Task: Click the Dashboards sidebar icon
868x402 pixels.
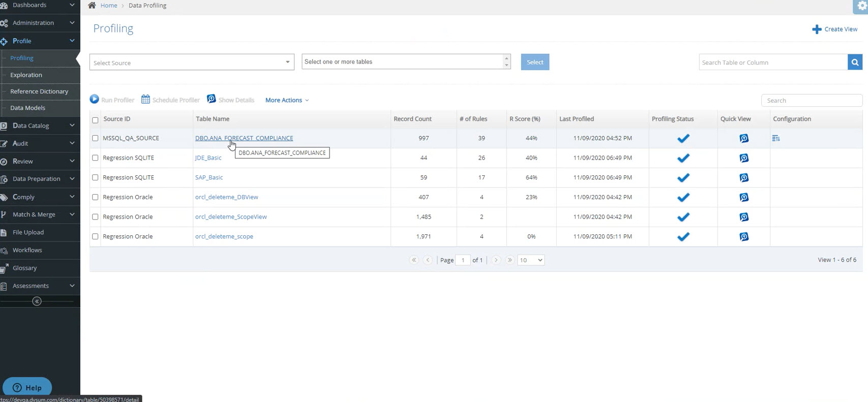Action: [4, 5]
